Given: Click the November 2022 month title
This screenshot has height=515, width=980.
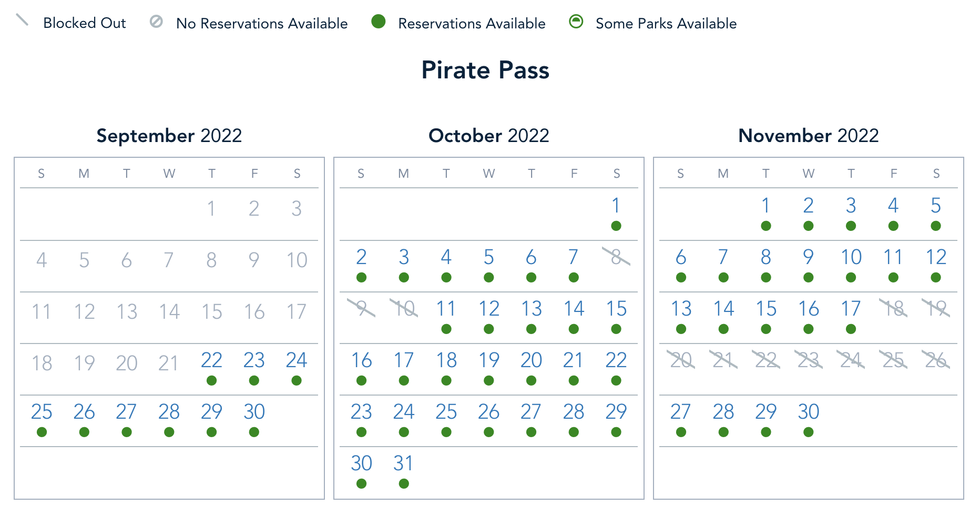Looking at the screenshot, I should 809,136.
